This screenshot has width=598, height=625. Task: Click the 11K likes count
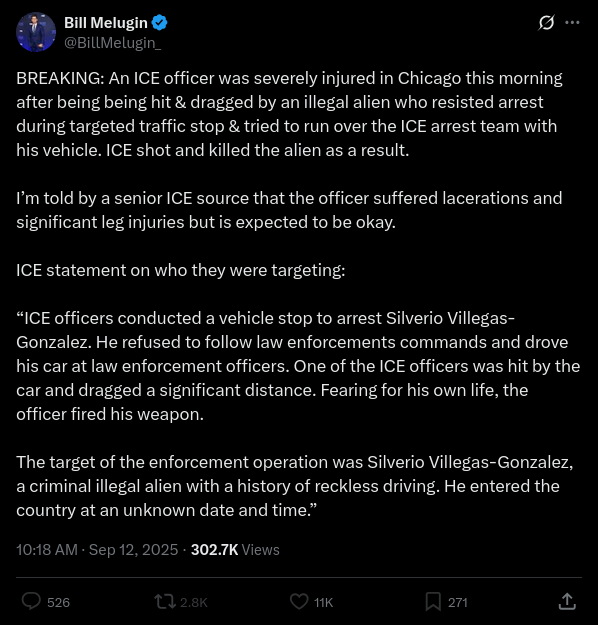click(x=323, y=602)
